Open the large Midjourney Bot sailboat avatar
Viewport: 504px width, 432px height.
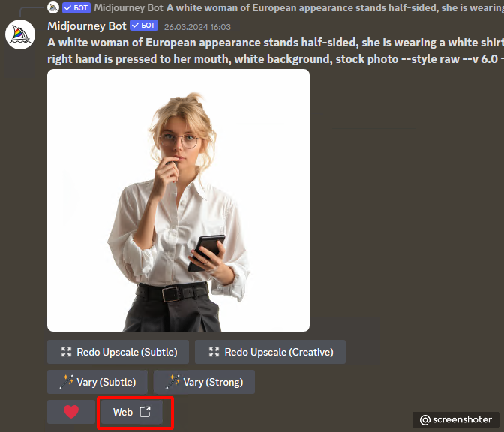tap(20, 34)
